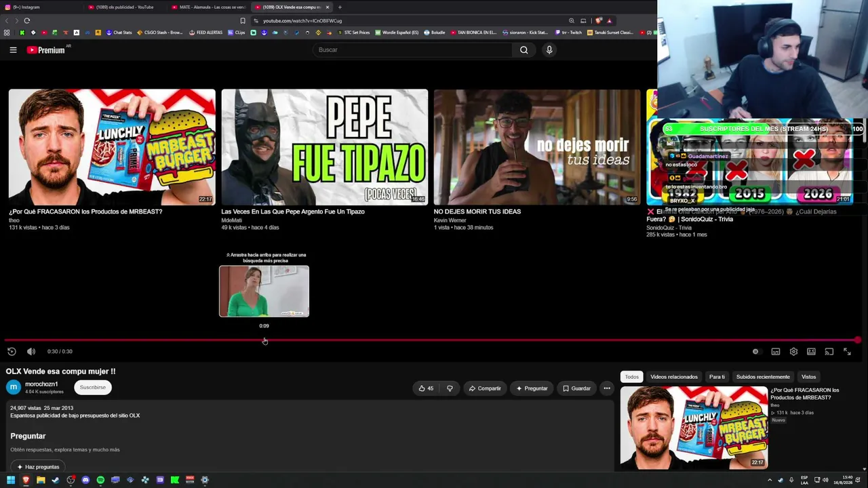868x488 pixels.
Task: Open the Compartir share dialog
Action: tap(485, 388)
